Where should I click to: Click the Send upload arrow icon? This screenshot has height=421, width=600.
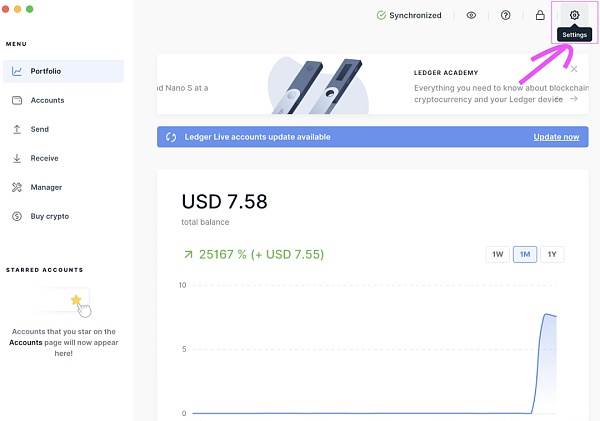click(x=17, y=129)
